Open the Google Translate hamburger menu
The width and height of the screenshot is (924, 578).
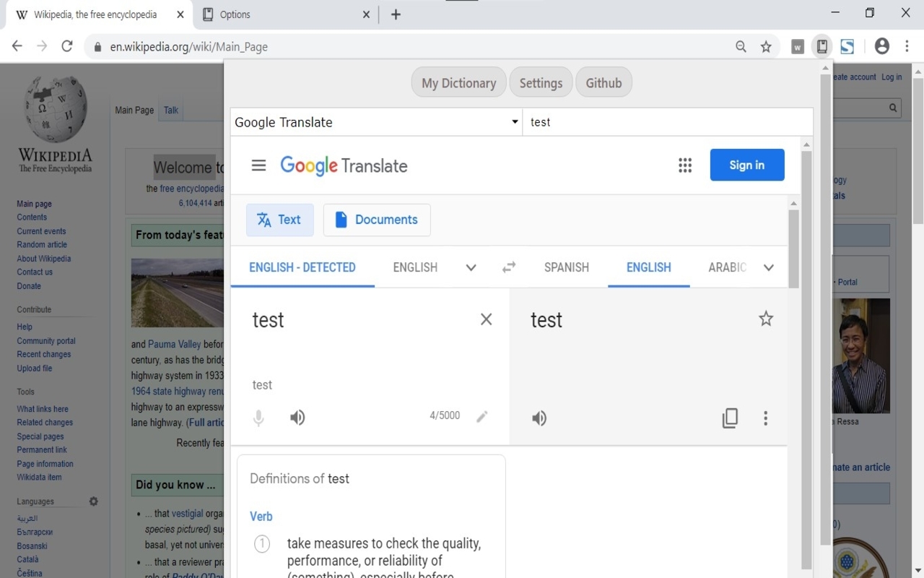pyautogui.click(x=258, y=165)
